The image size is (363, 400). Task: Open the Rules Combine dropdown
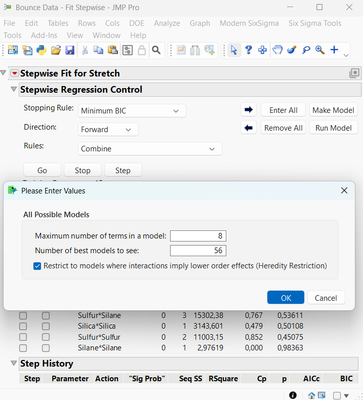click(x=150, y=149)
